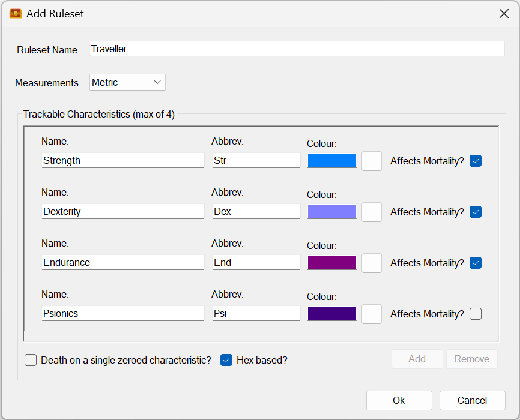This screenshot has height=420, width=520.
Task: Click the ellipsis button beside Dexterity colour
Action: point(371,212)
